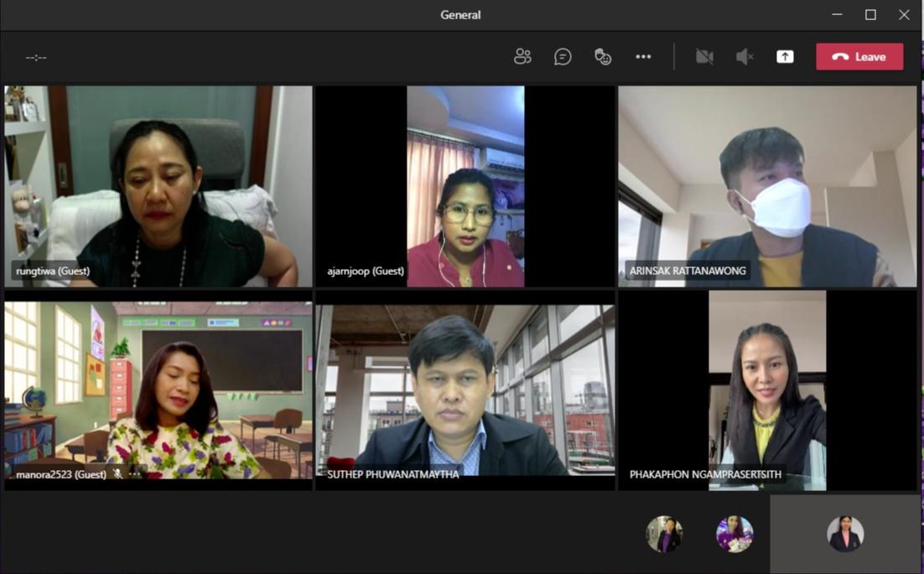Click self-view avatar in the grey box
The width and height of the screenshot is (924, 574).
(845, 534)
